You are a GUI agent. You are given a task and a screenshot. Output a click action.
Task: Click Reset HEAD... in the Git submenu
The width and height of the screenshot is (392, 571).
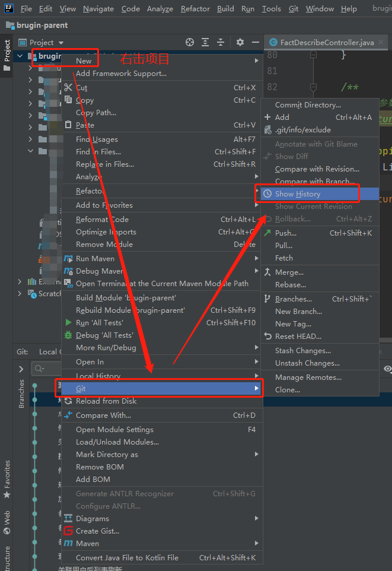point(320,337)
